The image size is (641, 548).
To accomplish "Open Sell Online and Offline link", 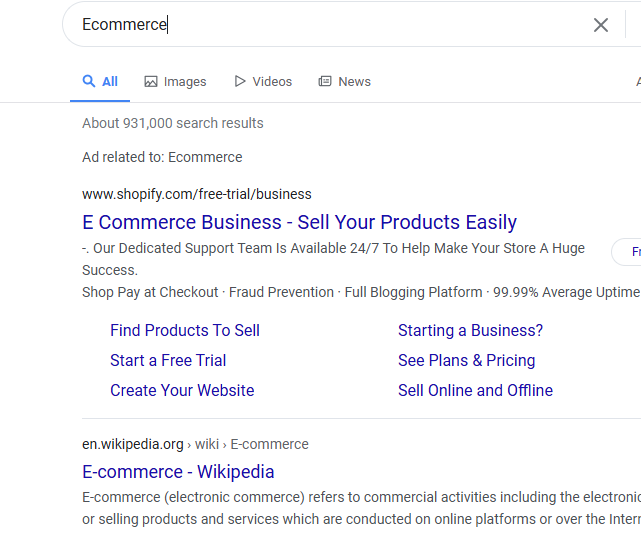I will [x=475, y=390].
